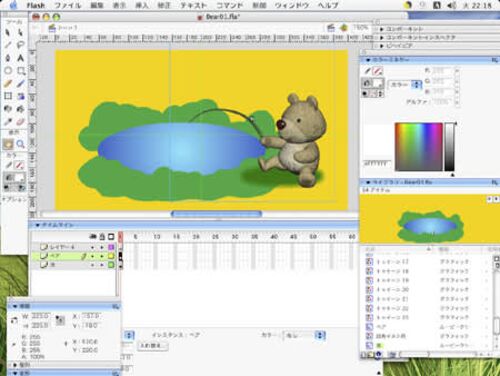
Task: Select the Arrow selection tool
Action: click(x=8, y=32)
